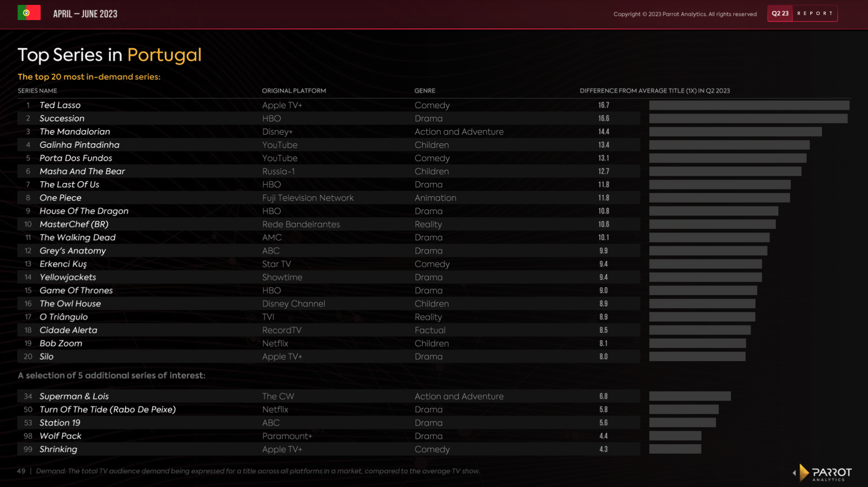Click Yellowjackets series name
This screenshot has height=487, width=868.
(x=68, y=277)
